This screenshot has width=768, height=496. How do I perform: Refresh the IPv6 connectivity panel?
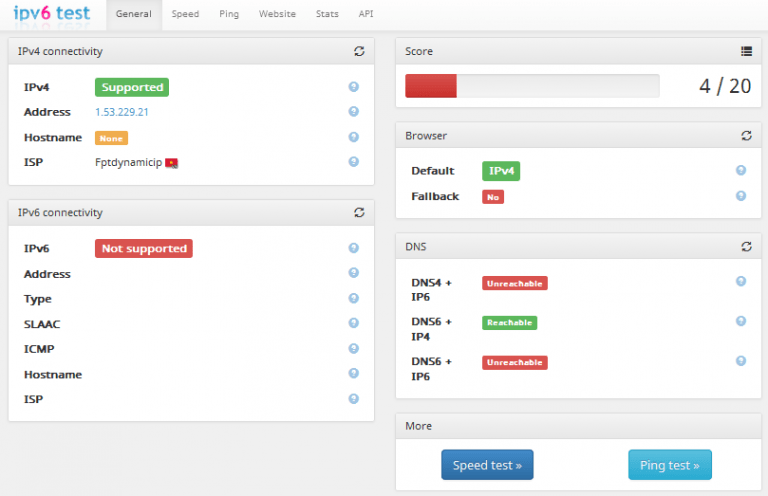359,213
